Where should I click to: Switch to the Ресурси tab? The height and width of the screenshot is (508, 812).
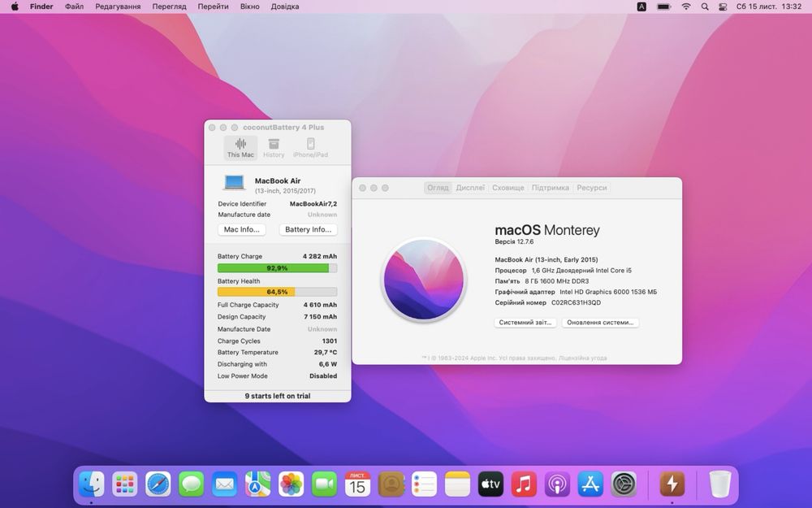click(592, 188)
